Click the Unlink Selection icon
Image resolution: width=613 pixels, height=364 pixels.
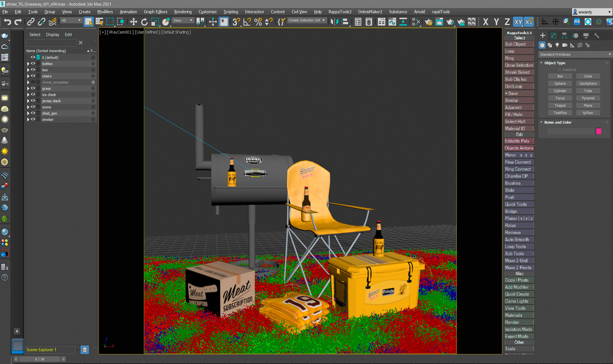[x=41, y=22]
